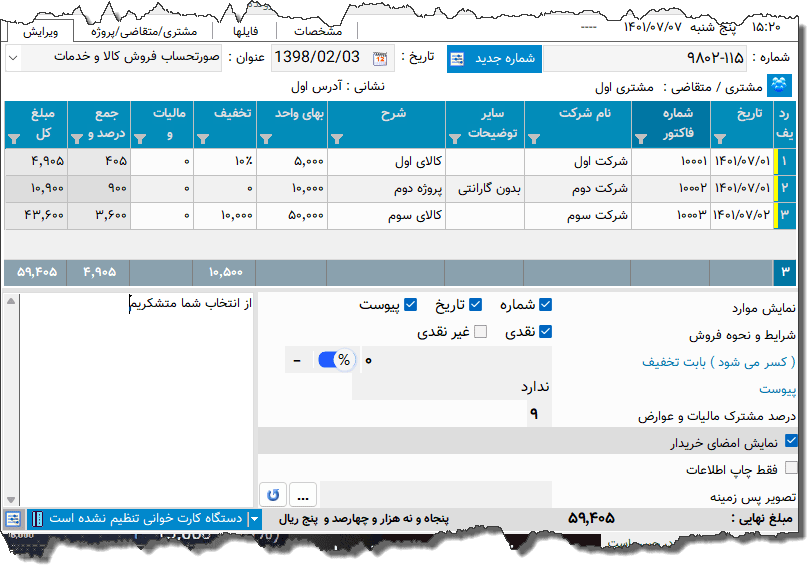Filter the سایر توضیحات column
Viewport: 807px width, 565px height.
click(454, 139)
